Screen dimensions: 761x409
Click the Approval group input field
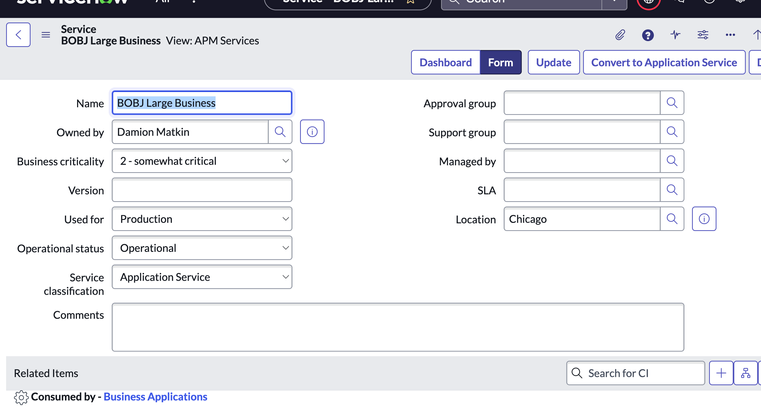pos(582,103)
